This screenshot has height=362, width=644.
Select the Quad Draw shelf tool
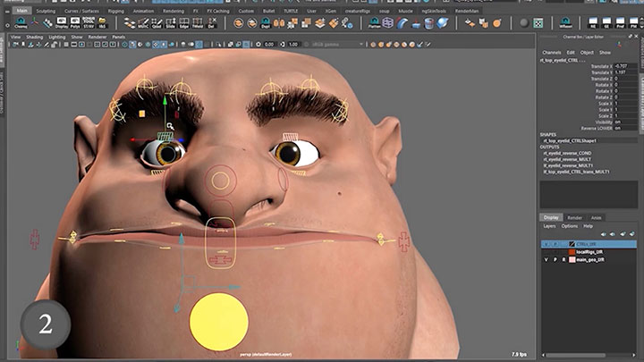(157, 22)
